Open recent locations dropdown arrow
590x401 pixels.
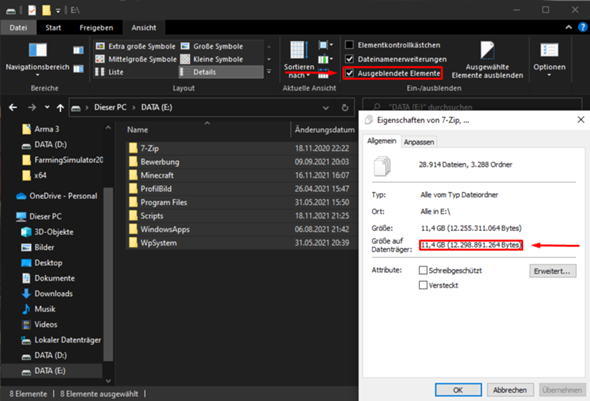point(47,107)
